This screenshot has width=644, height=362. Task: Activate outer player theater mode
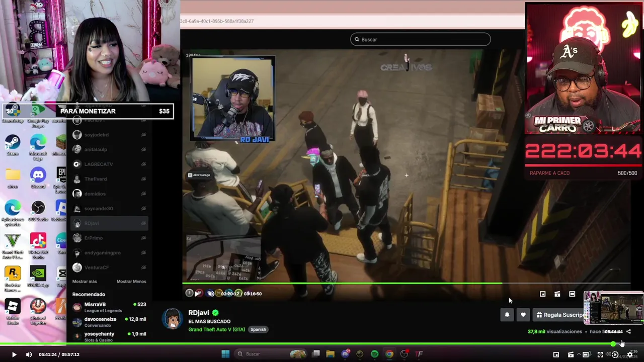click(585, 354)
